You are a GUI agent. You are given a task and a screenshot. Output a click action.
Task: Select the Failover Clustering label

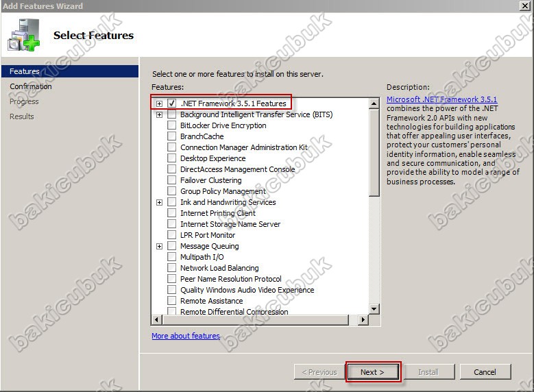click(211, 180)
